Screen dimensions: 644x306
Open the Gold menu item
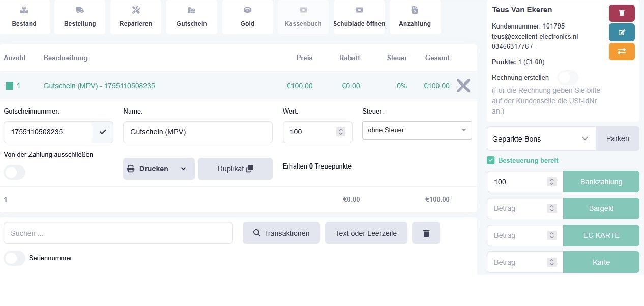[x=247, y=17]
